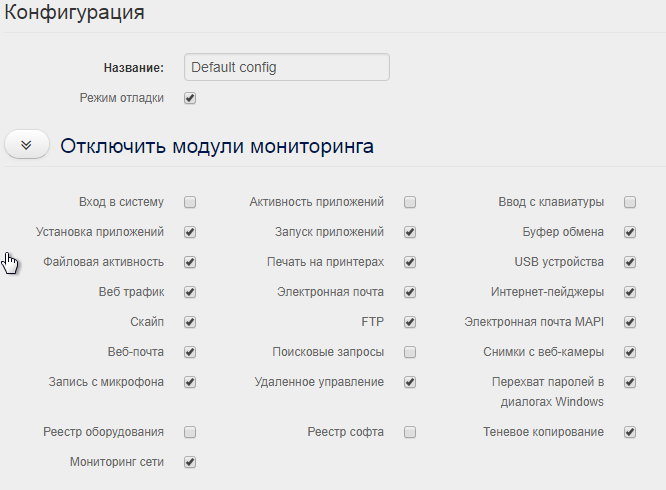Uncheck the Мониторинг сети checkbox
The height and width of the screenshot is (490, 666).
pos(190,462)
